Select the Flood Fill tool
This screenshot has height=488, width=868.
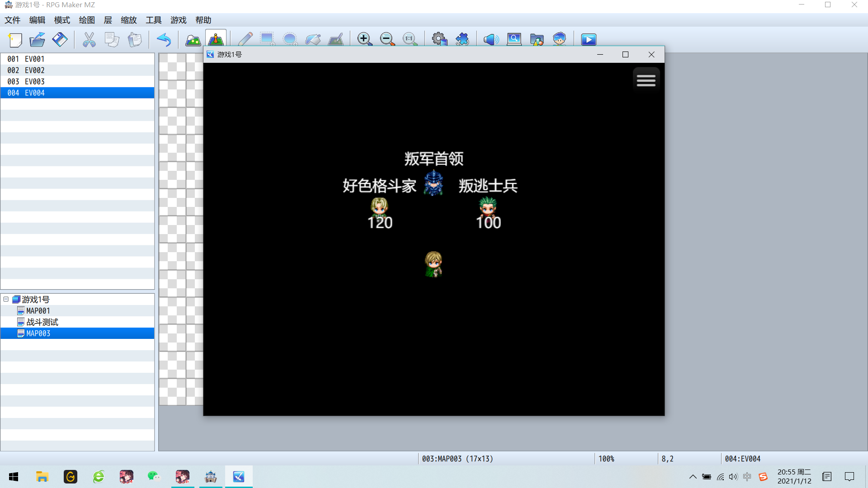(313, 40)
